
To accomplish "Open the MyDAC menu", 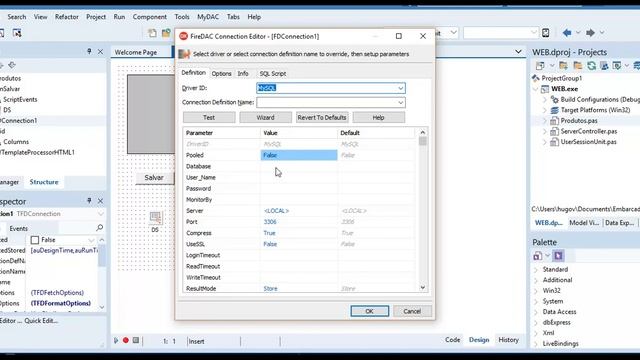I will pos(208,17).
